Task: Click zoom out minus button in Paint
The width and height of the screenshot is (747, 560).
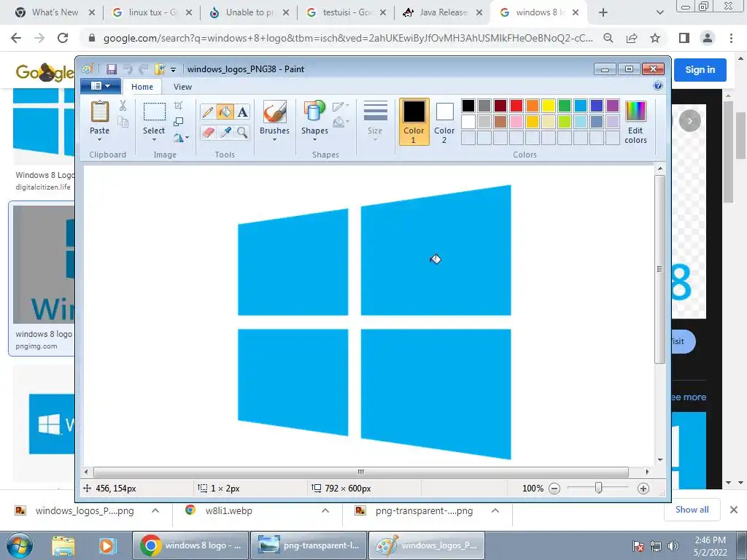Action: point(554,489)
